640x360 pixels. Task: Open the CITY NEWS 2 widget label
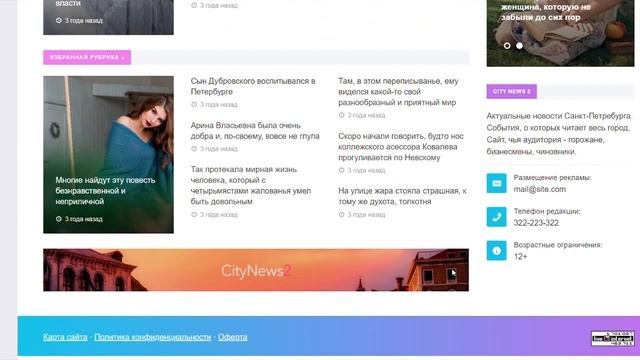click(511, 91)
